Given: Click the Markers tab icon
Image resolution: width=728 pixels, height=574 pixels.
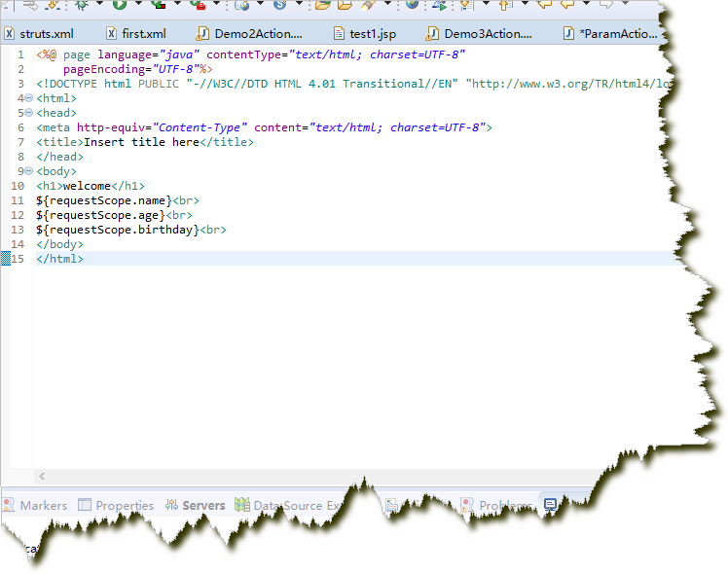Looking at the screenshot, I should click(9, 505).
